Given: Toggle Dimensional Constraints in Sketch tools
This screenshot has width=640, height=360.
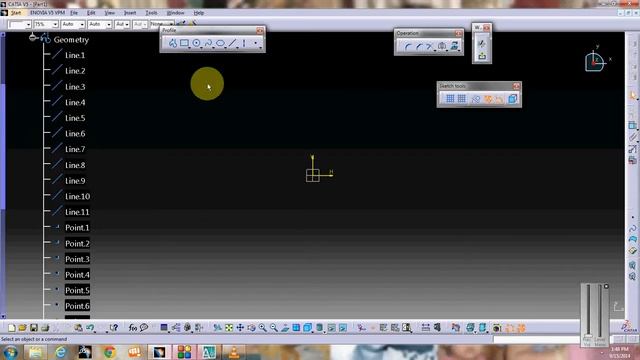Looking at the screenshot, I should (500, 99).
